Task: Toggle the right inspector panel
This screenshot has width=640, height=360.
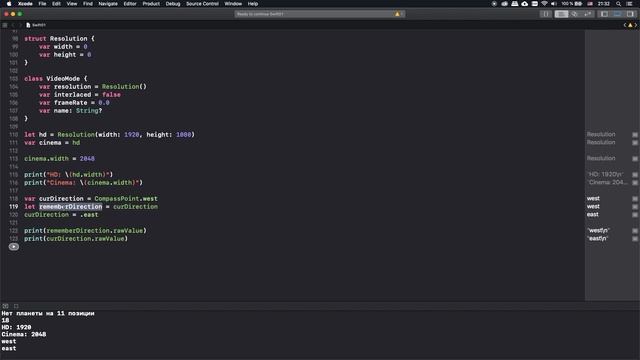Action: 630,14
